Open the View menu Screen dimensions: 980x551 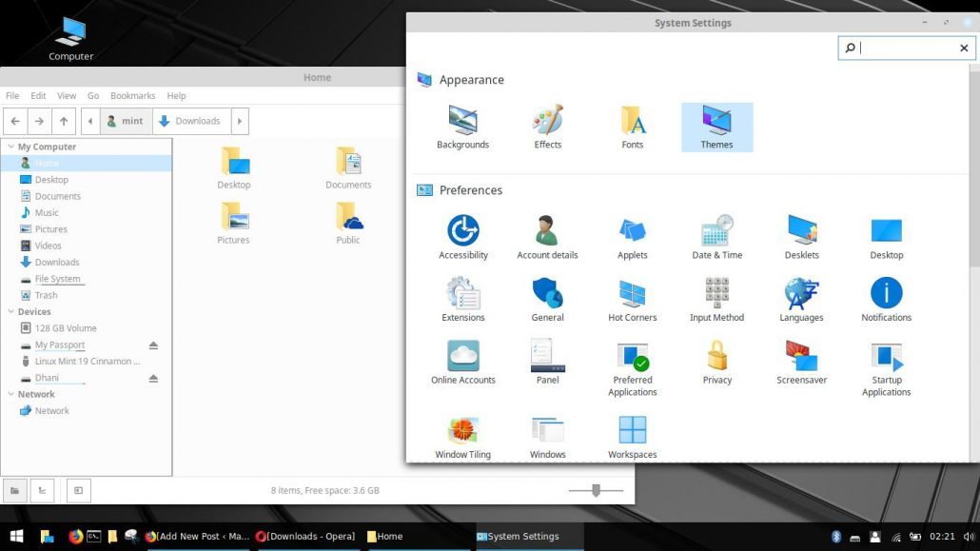coord(66,95)
